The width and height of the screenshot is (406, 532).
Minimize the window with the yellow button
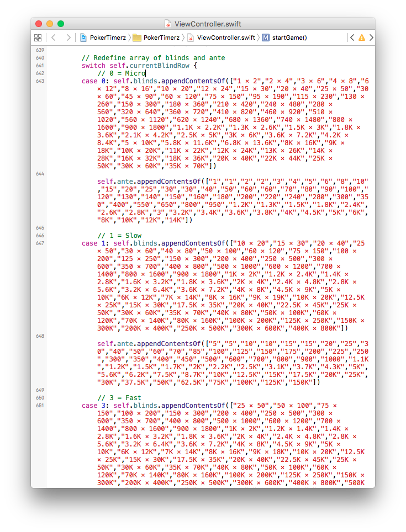point(50,24)
